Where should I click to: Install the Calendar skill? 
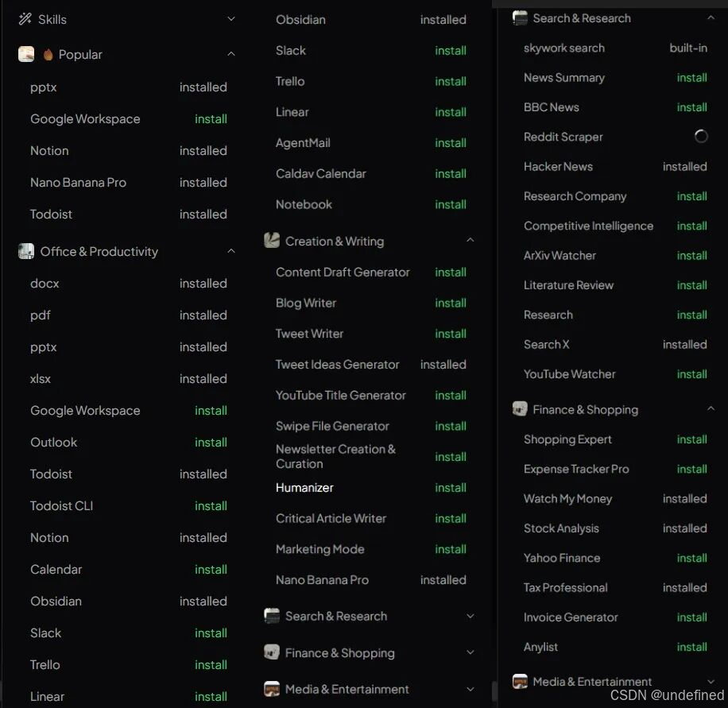pyautogui.click(x=211, y=569)
